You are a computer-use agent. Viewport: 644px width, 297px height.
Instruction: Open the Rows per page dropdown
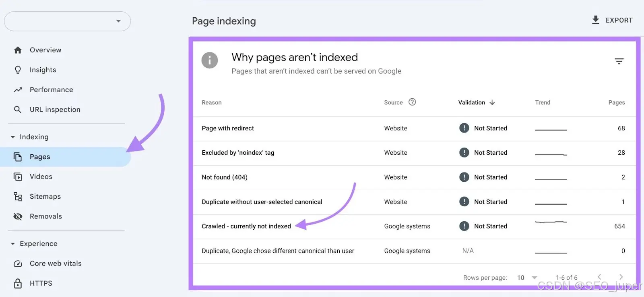pos(527,278)
